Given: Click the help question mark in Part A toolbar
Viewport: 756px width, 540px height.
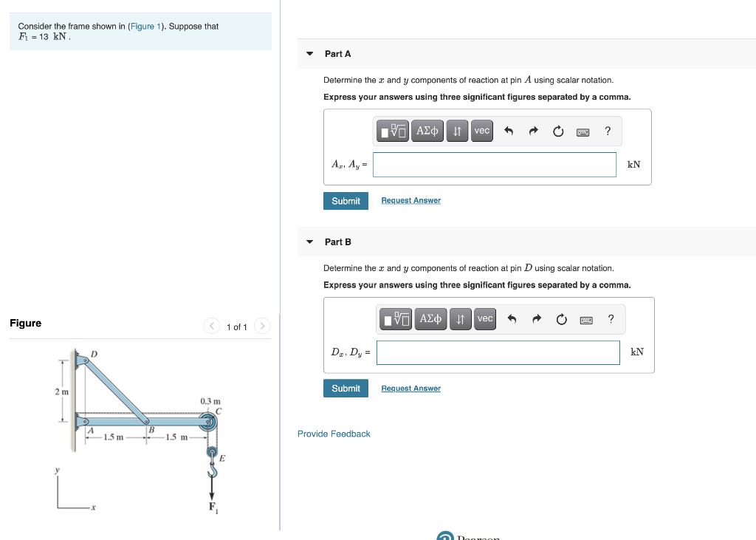Looking at the screenshot, I should [x=608, y=131].
